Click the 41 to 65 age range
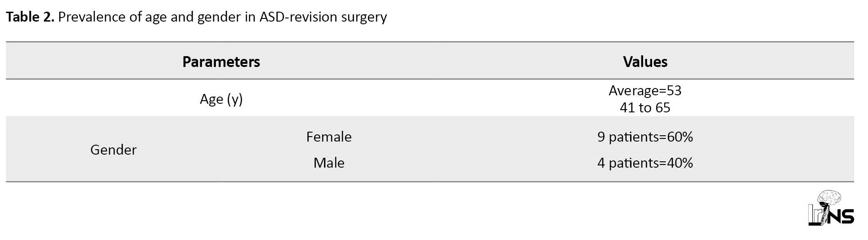Screen dimensions: 868x240 (645, 107)
